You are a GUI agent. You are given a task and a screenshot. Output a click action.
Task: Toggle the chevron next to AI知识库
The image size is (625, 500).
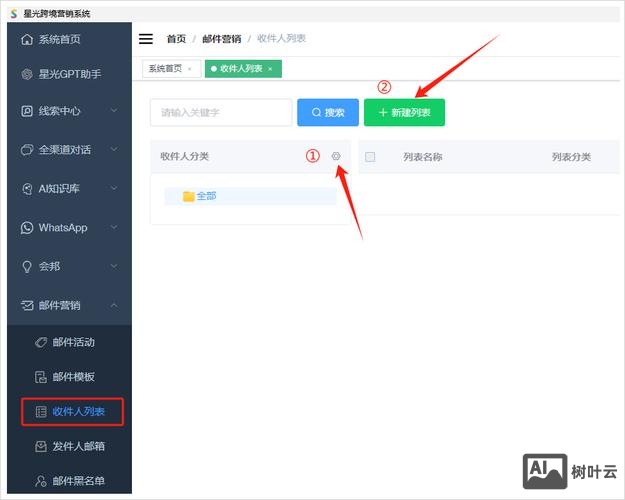[x=114, y=188]
